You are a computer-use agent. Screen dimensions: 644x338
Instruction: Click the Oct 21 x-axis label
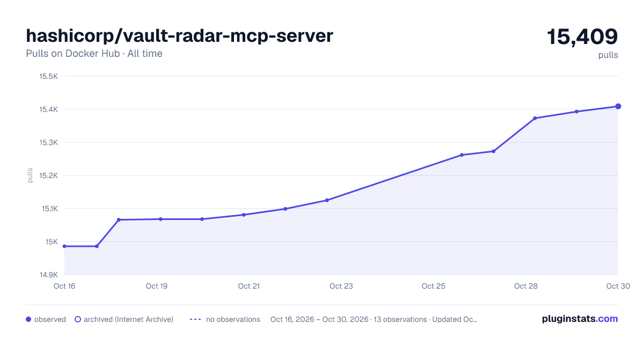click(x=249, y=286)
